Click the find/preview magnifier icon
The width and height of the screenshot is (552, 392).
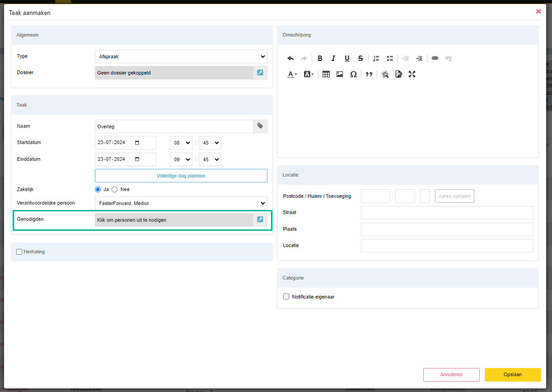point(385,74)
